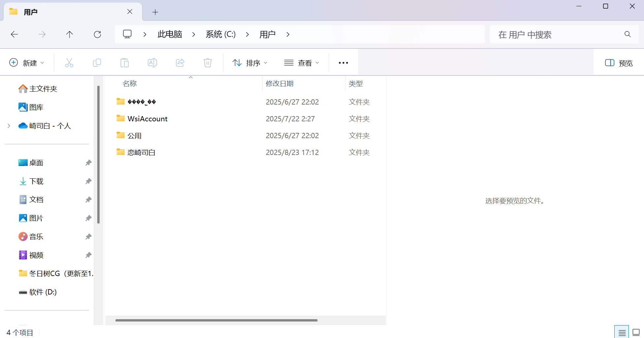Screen dimensions: 644x338
Task: Click chevron after the PC icon in address bar
Action: (145, 34)
